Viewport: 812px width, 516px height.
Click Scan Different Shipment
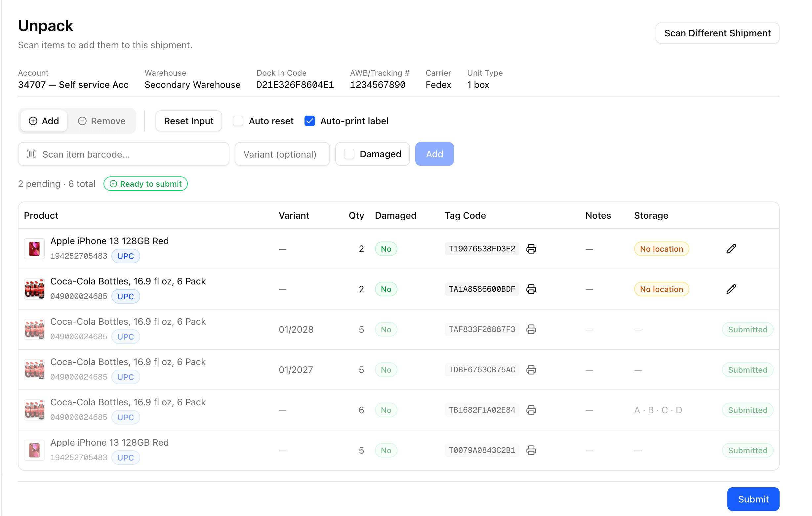point(717,33)
